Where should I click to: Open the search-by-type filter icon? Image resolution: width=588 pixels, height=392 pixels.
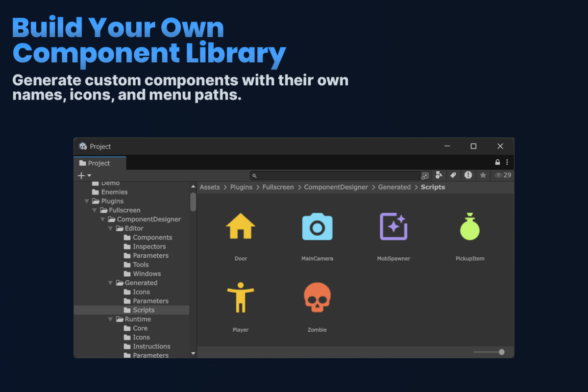tap(439, 175)
